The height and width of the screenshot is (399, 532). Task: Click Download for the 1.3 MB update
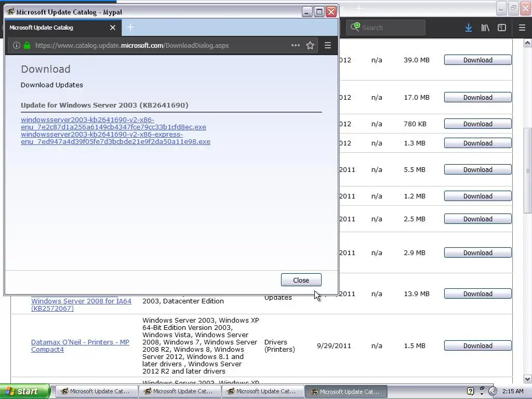click(x=478, y=143)
